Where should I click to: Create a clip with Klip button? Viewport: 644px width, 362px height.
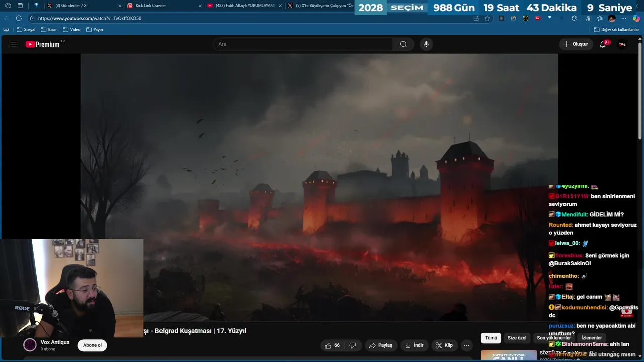(444, 345)
